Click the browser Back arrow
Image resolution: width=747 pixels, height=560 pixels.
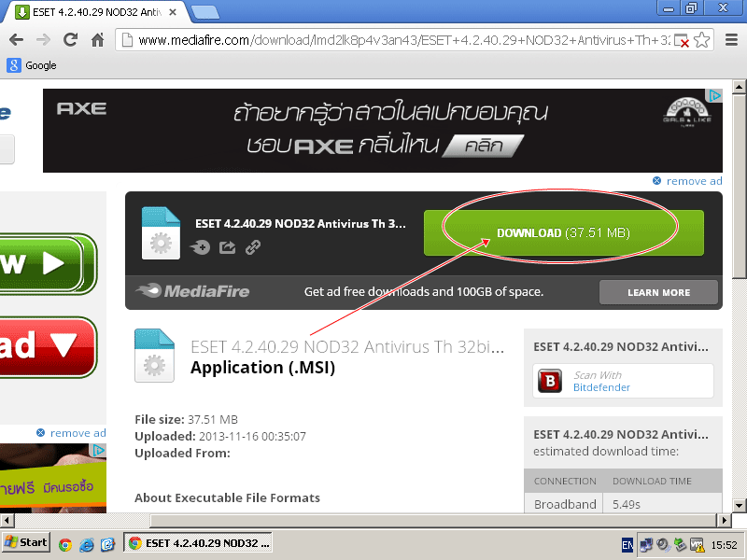(16, 40)
